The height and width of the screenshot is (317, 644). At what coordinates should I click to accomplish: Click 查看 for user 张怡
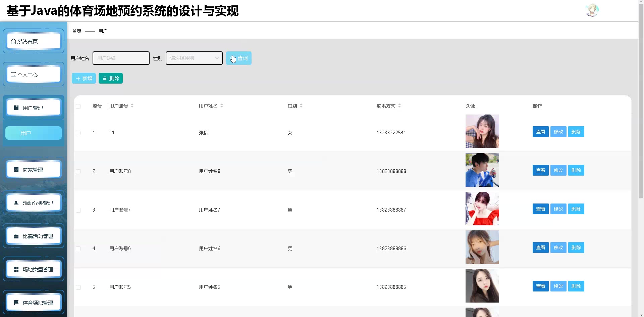pyautogui.click(x=541, y=132)
